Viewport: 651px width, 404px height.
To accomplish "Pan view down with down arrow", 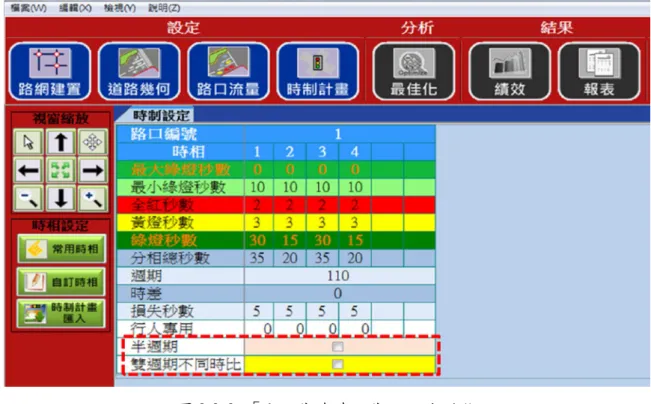I will (61, 198).
